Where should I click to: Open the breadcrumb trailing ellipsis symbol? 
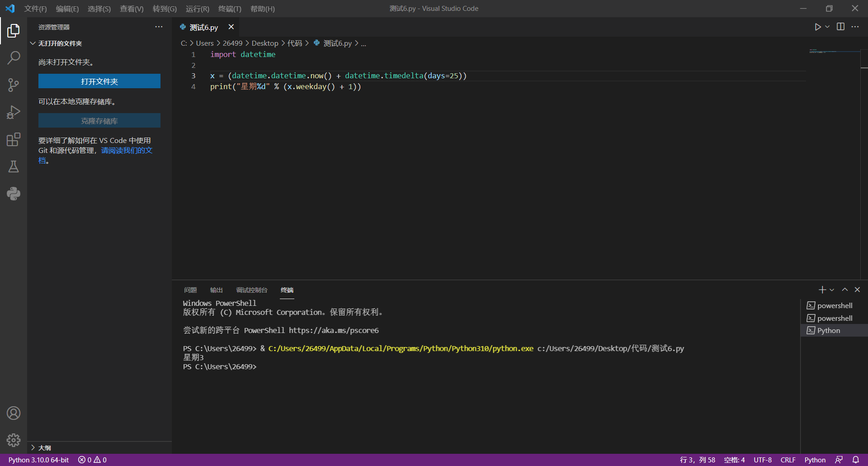pyautogui.click(x=363, y=43)
